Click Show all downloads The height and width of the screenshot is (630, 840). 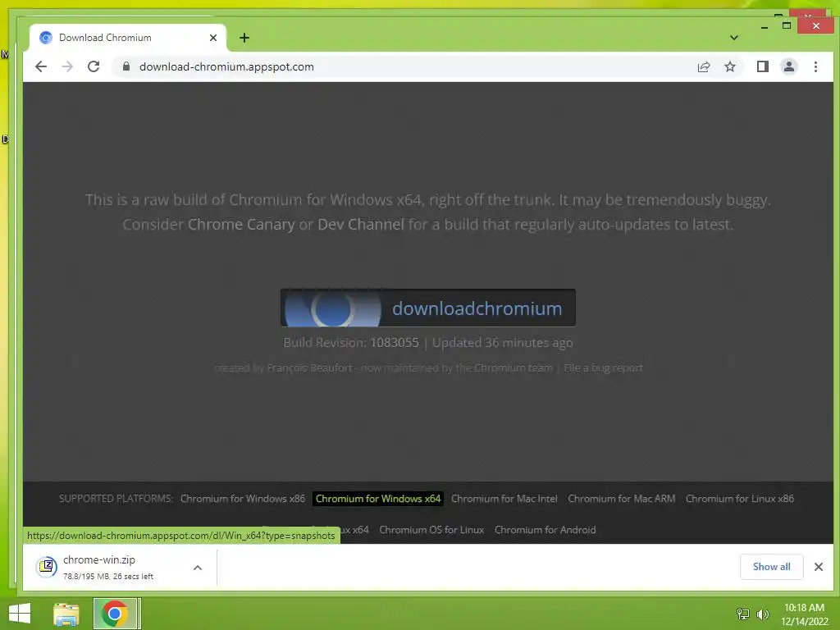[771, 567]
